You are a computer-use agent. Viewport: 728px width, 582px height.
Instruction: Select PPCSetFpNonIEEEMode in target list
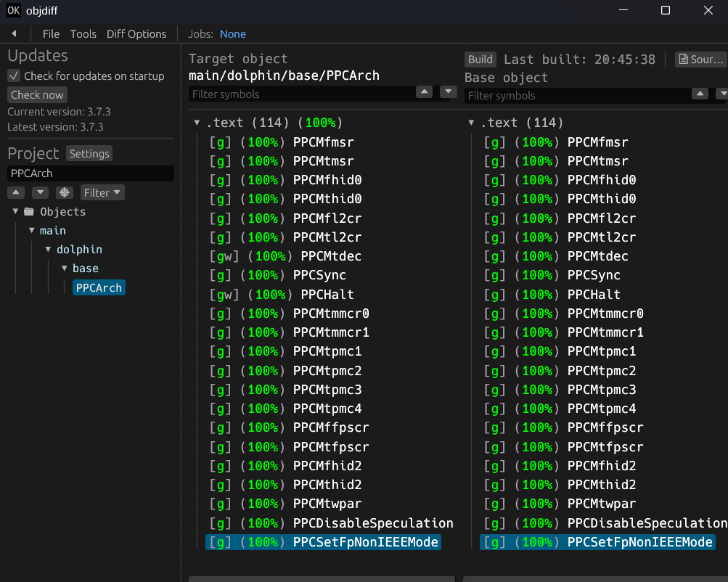(x=324, y=542)
